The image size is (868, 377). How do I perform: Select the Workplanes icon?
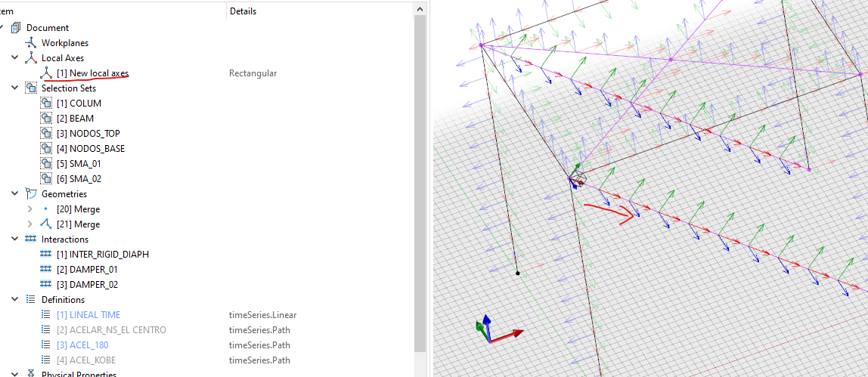(31, 42)
